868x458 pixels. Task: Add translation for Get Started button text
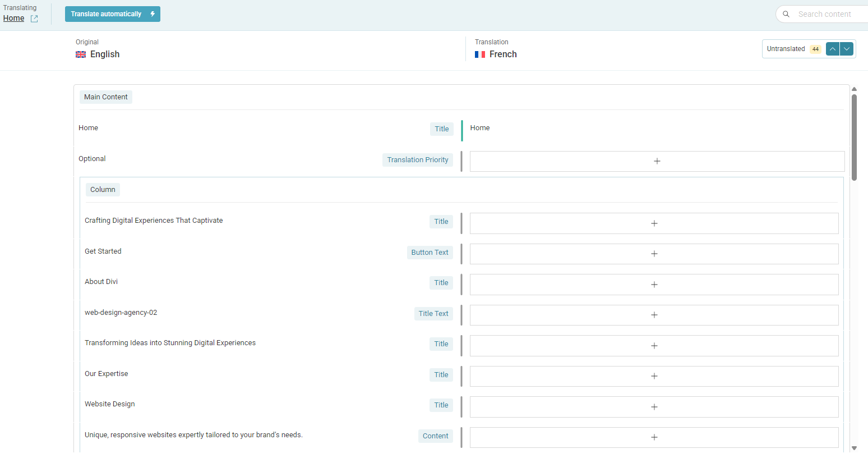click(654, 254)
